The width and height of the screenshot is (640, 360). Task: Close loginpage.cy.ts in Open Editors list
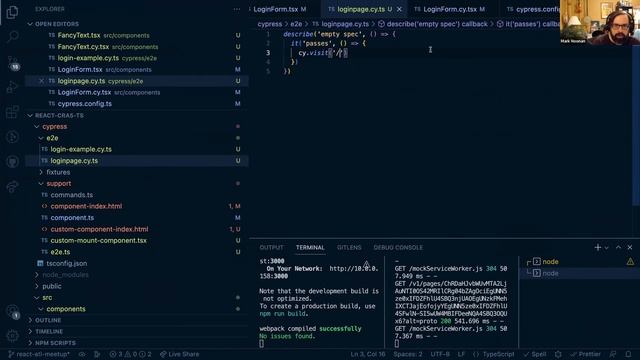coord(41,81)
